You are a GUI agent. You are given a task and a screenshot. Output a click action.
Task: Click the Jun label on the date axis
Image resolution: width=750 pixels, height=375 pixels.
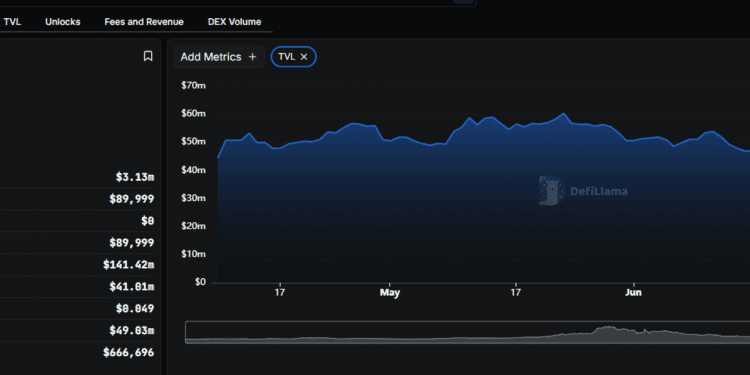[x=633, y=292]
